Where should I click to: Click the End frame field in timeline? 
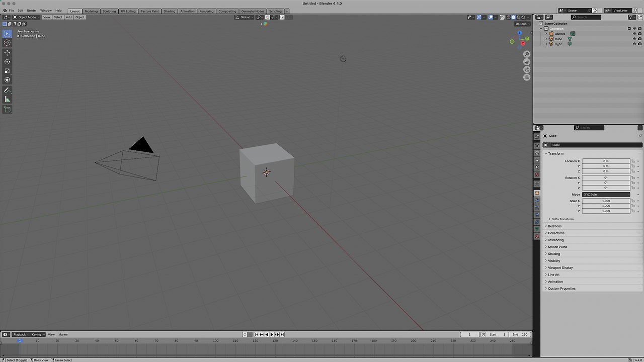pos(520,334)
